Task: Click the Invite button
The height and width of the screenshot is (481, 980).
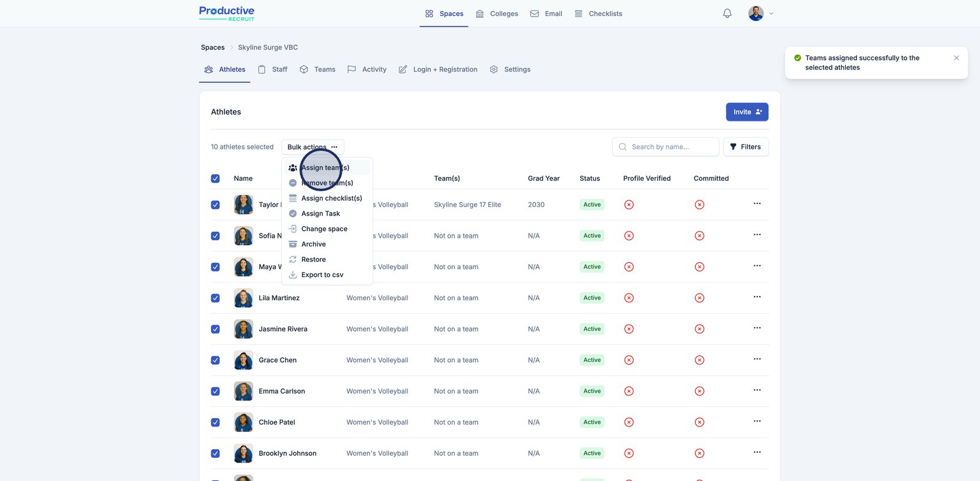Action: click(x=747, y=112)
